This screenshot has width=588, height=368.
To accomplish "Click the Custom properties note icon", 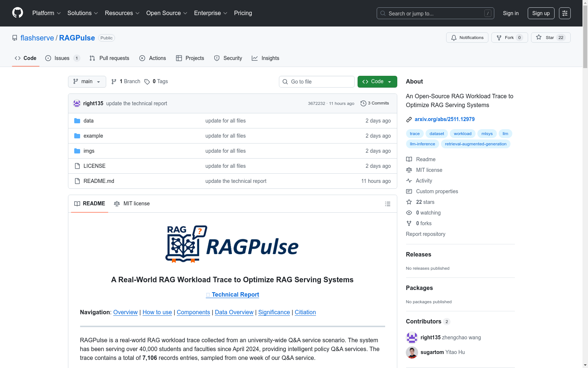I will pos(409,191).
